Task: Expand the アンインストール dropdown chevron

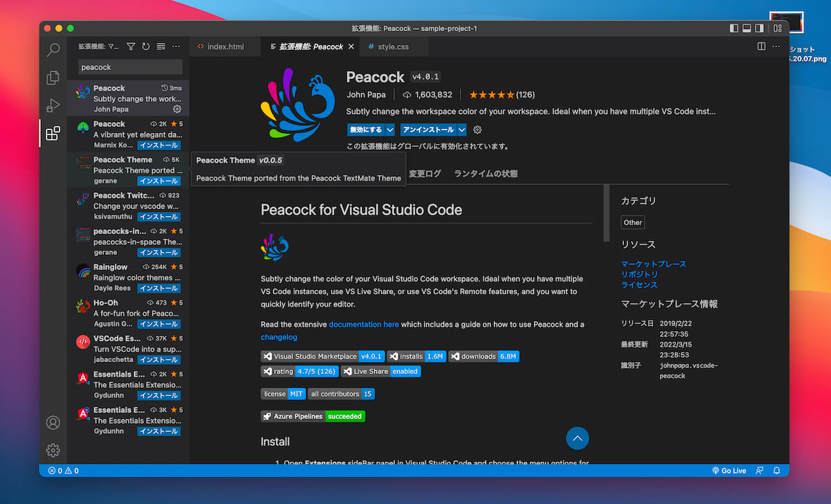Action: coord(461,129)
